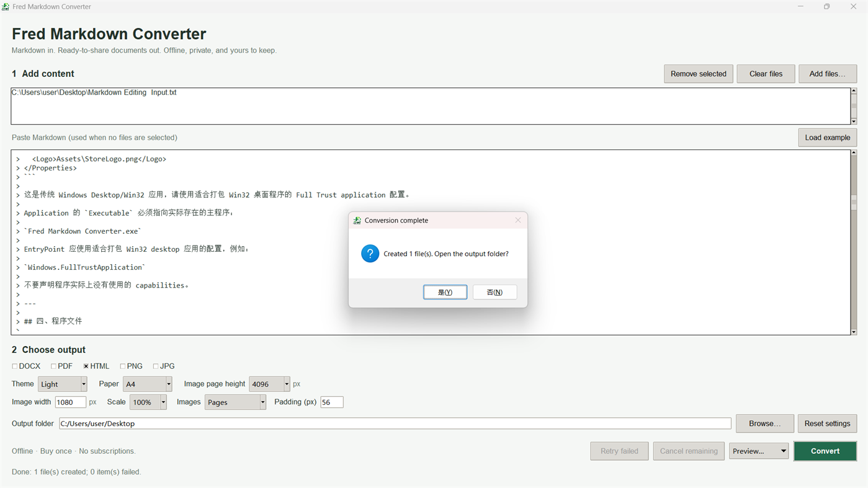Open the Preview… dropdown button
Image resolution: width=868 pixels, height=488 pixels.
click(x=759, y=451)
